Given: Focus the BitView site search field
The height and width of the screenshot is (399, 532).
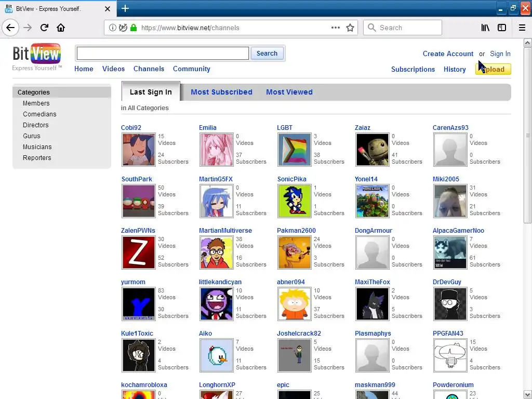Looking at the screenshot, I should click(x=163, y=54).
